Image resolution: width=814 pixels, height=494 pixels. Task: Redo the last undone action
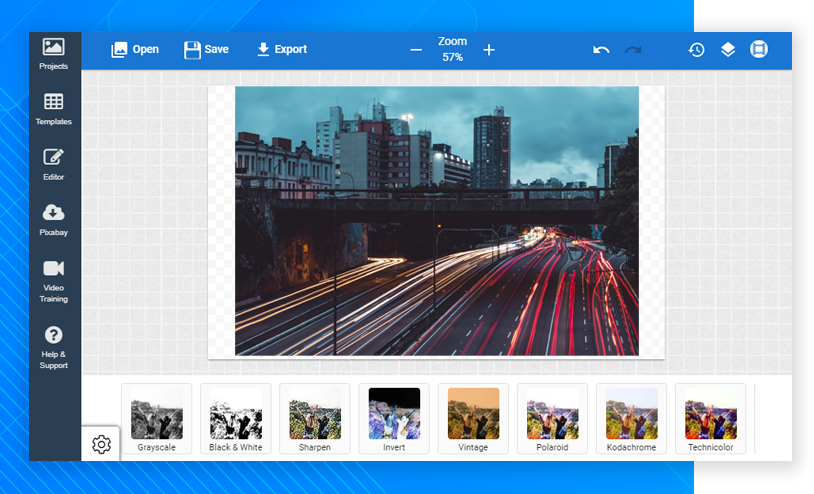pyautogui.click(x=633, y=50)
